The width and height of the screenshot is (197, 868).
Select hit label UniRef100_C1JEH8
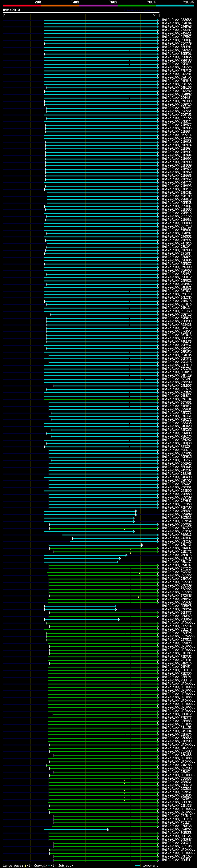tap(177, 558)
